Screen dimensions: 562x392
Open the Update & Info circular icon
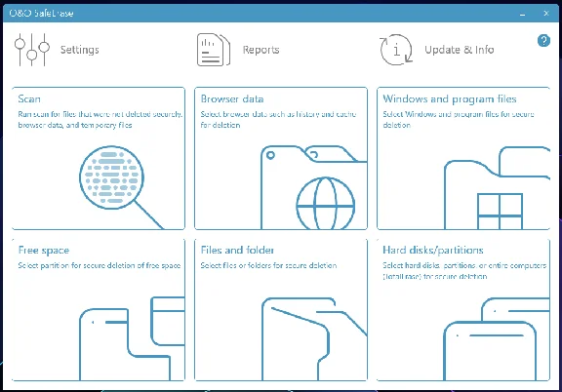(x=396, y=50)
